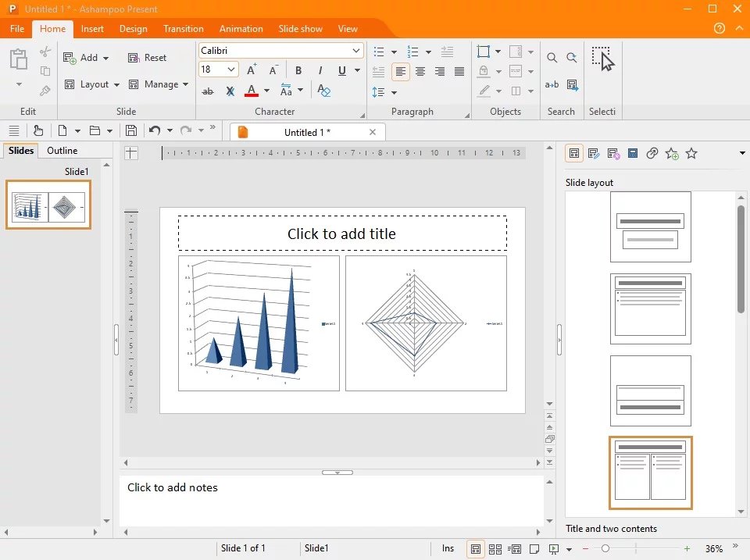This screenshot has width=750, height=560.
Task: Click the Search magnifier icon
Action: [x=552, y=58]
